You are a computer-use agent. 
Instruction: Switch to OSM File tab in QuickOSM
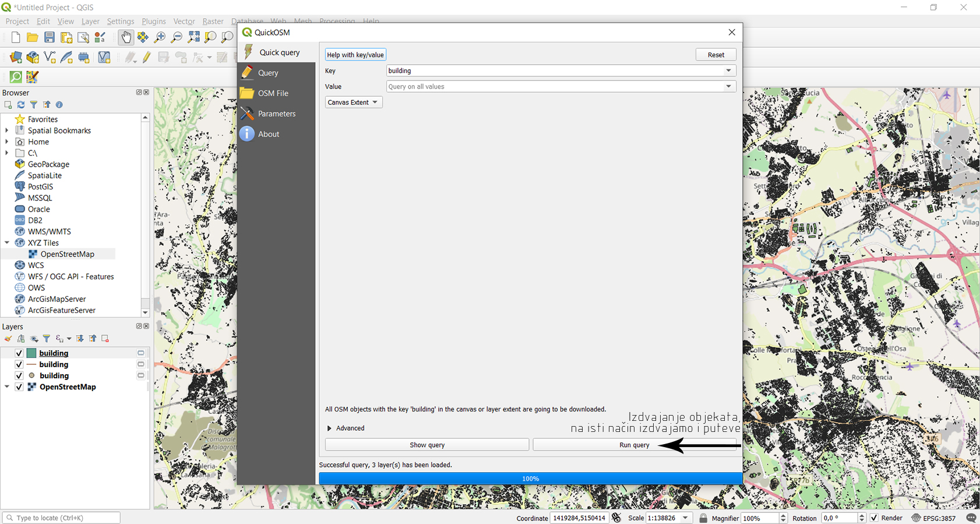pos(276,93)
